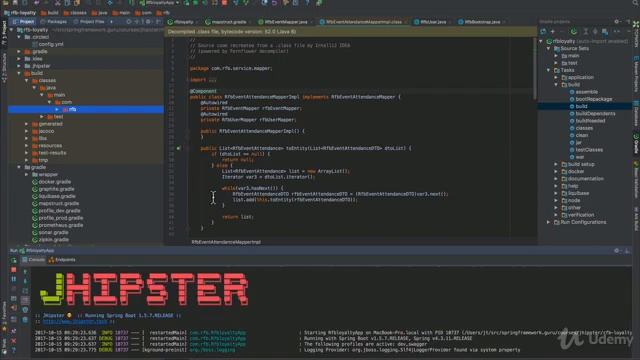This screenshot has height=360, width=640.
Task: Select profile_prod.gradle in Project tree
Action: click(58, 218)
